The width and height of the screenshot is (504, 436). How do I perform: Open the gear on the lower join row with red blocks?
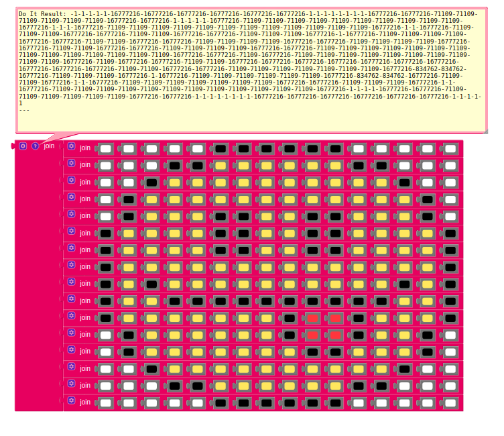(71, 333)
